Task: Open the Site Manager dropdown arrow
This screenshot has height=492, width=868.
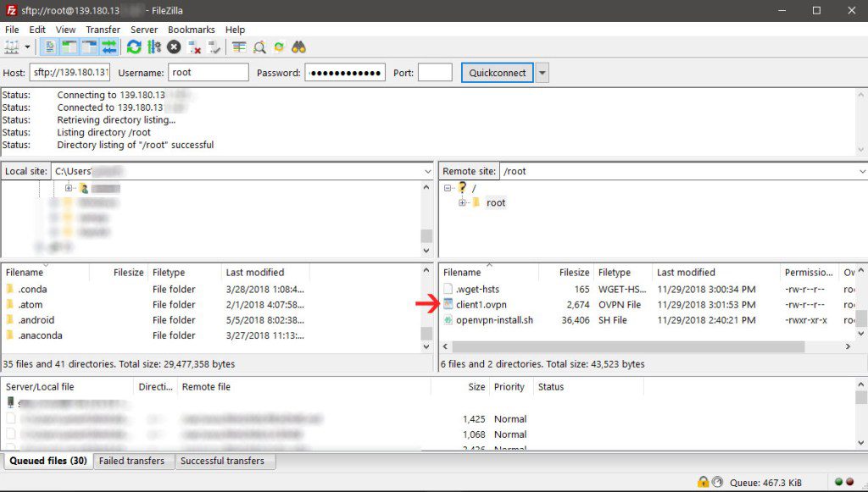Action: (27, 47)
